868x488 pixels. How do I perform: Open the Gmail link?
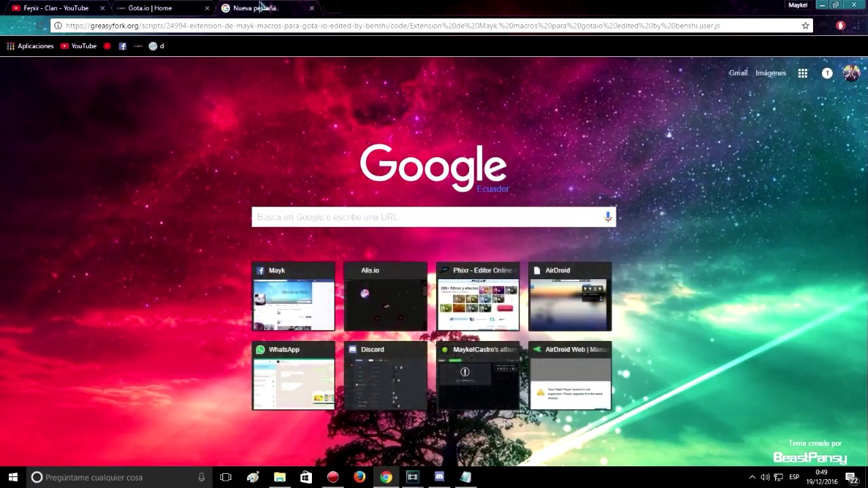[x=738, y=73]
